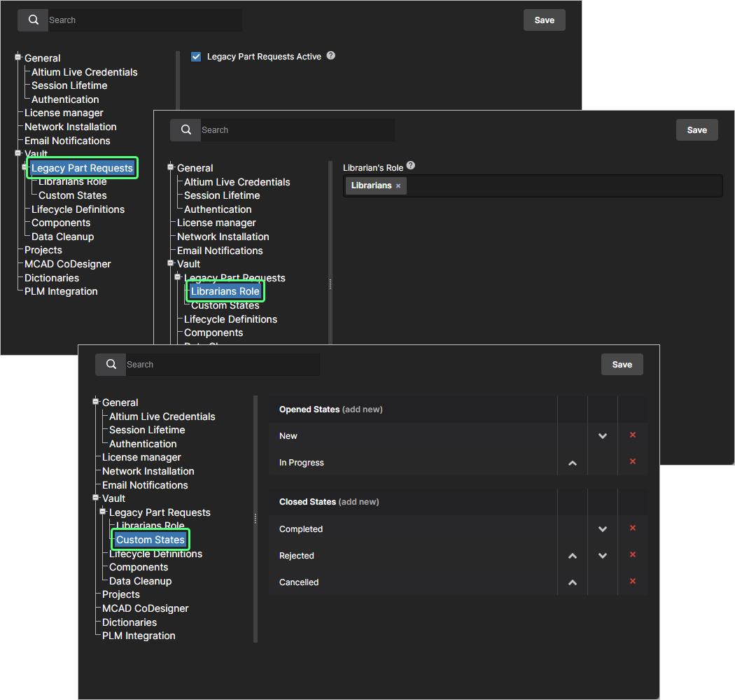The width and height of the screenshot is (735, 700).
Task: Collapse Legacy Part Requests node in Custom States window
Action: point(103,512)
